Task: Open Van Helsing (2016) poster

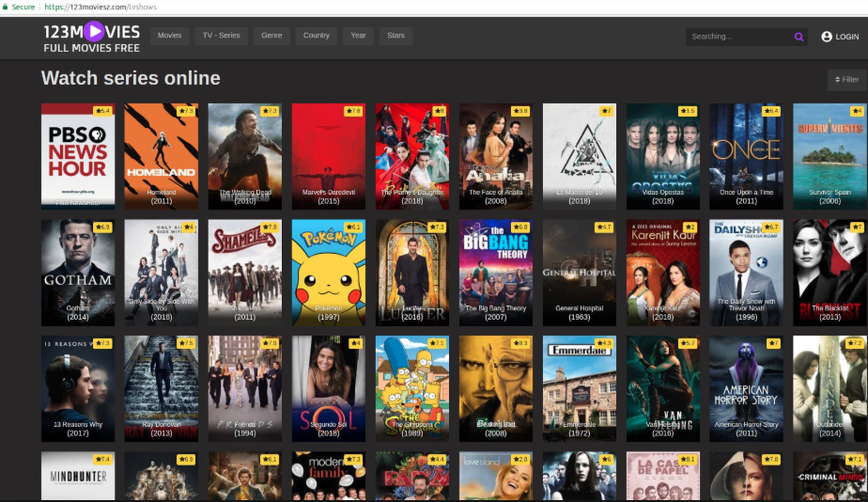Action: point(662,388)
